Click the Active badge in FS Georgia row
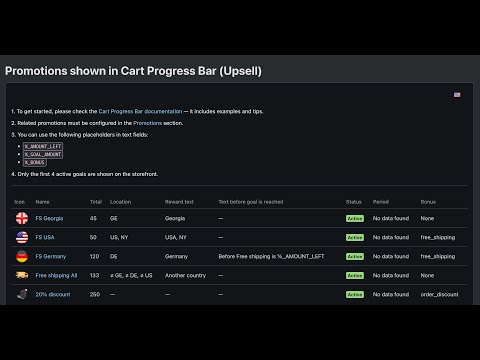This screenshot has width=480, height=360. coord(355,218)
